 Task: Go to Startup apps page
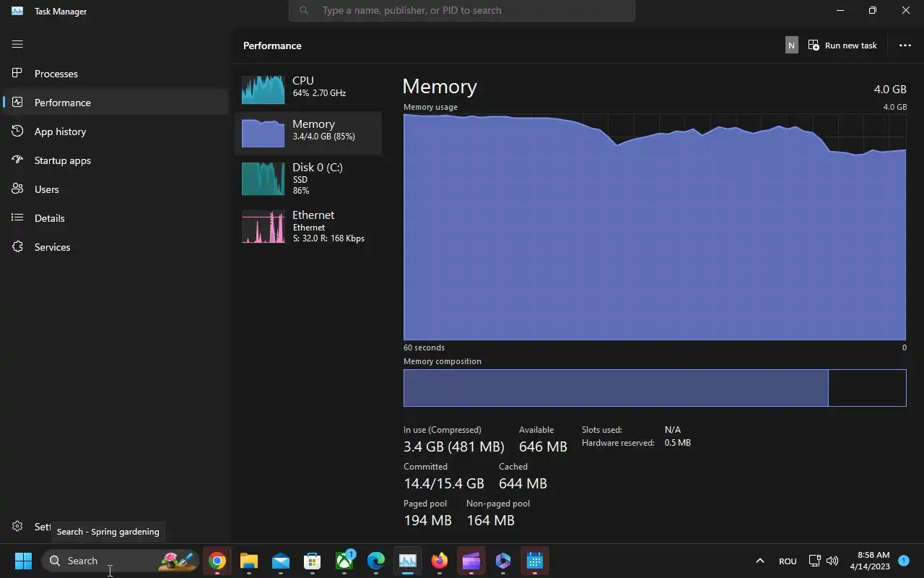tap(115, 160)
